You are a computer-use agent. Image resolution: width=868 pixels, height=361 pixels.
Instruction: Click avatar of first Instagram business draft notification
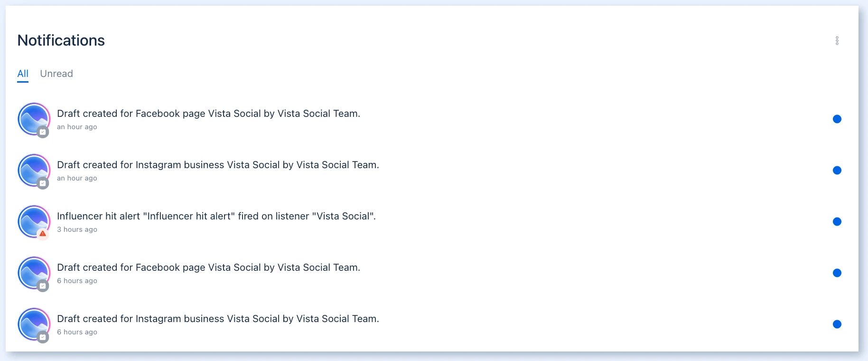pyautogui.click(x=34, y=171)
